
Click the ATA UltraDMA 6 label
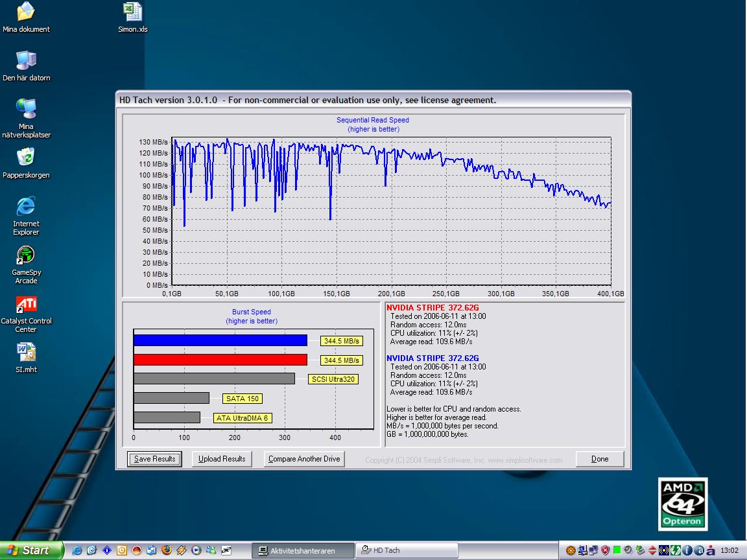click(243, 418)
